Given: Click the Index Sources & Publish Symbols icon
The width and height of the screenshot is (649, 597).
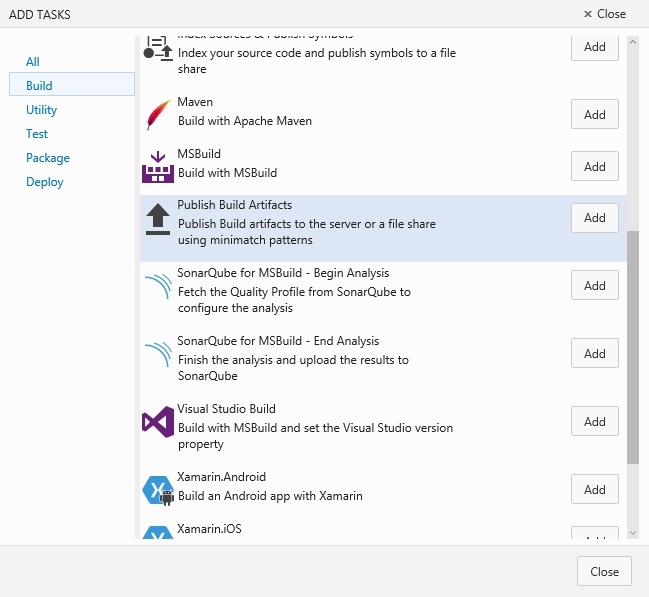Looking at the screenshot, I should pos(158,48).
